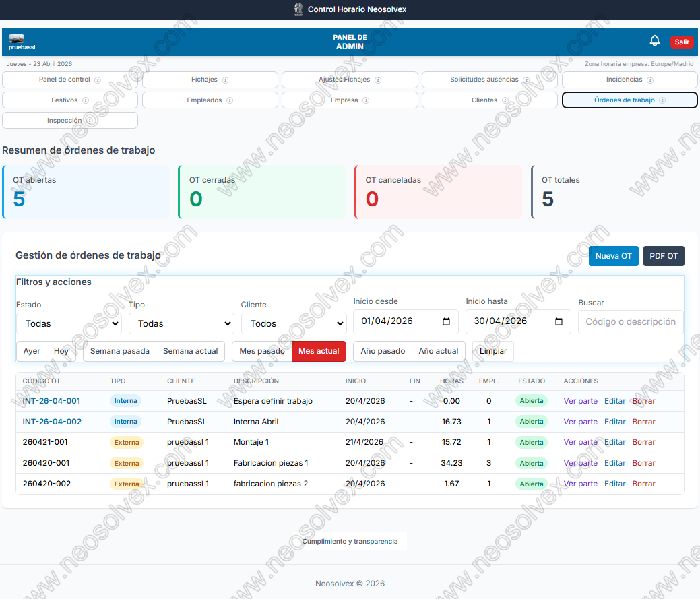Click the Abierta status for 260420-002
This screenshot has width=700, height=599.
point(532,484)
